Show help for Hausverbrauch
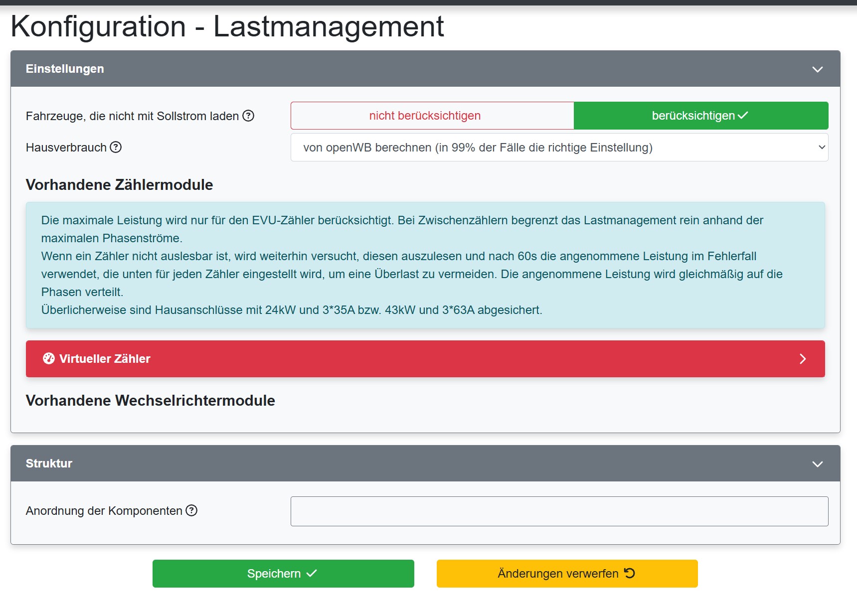857x616 pixels. point(116,148)
